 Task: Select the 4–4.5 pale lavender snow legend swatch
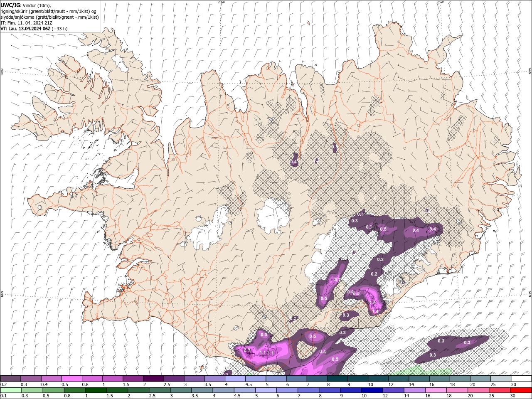(235, 378)
